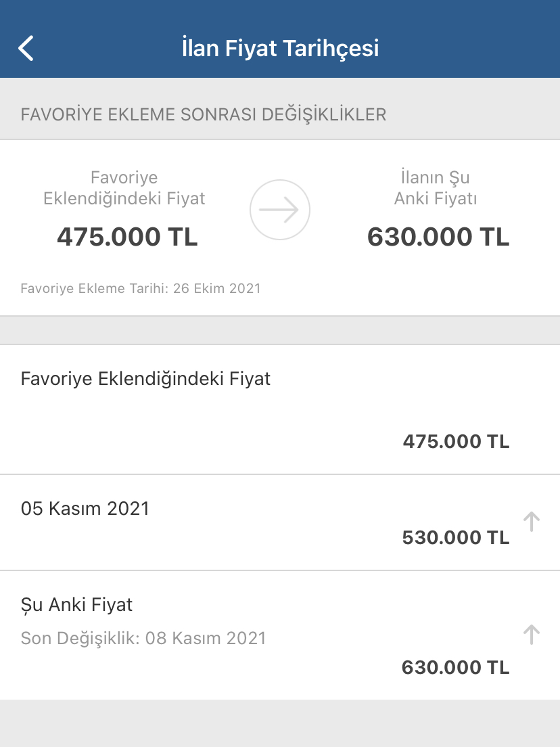Screen dimensions: 560x747
Task: Tap Son Değişiklik: 08 Kasım 2021 text
Action: [x=143, y=638]
